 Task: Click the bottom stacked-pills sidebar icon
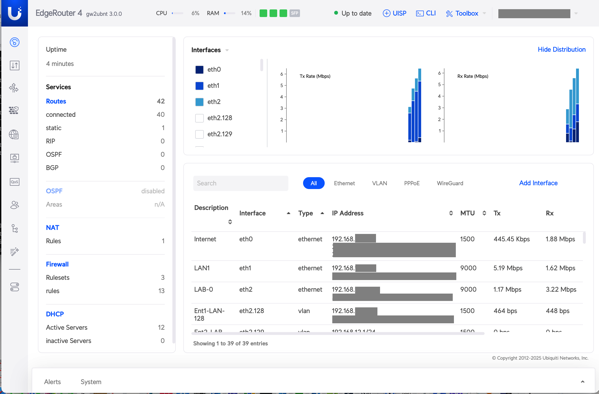pyautogui.click(x=15, y=287)
